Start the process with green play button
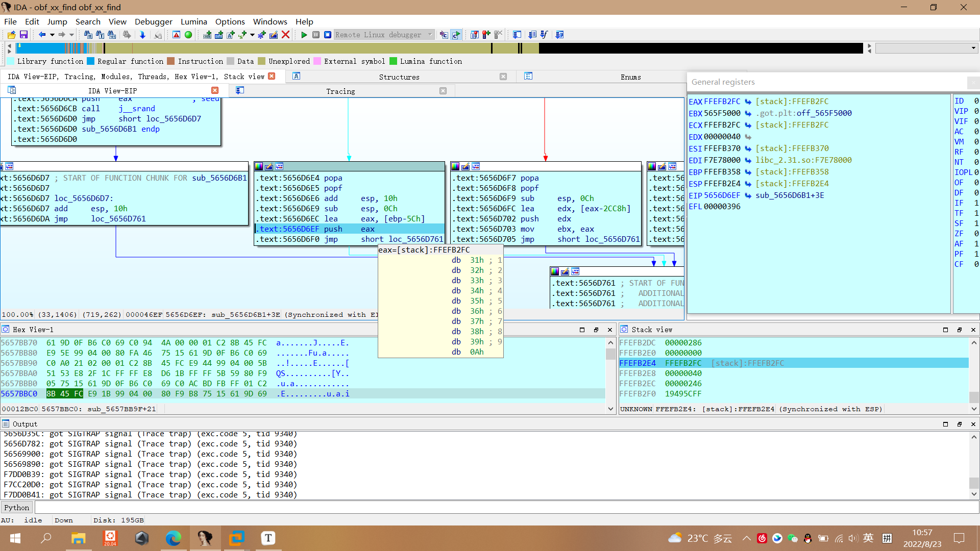Image resolution: width=980 pixels, height=551 pixels. click(x=304, y=35)
